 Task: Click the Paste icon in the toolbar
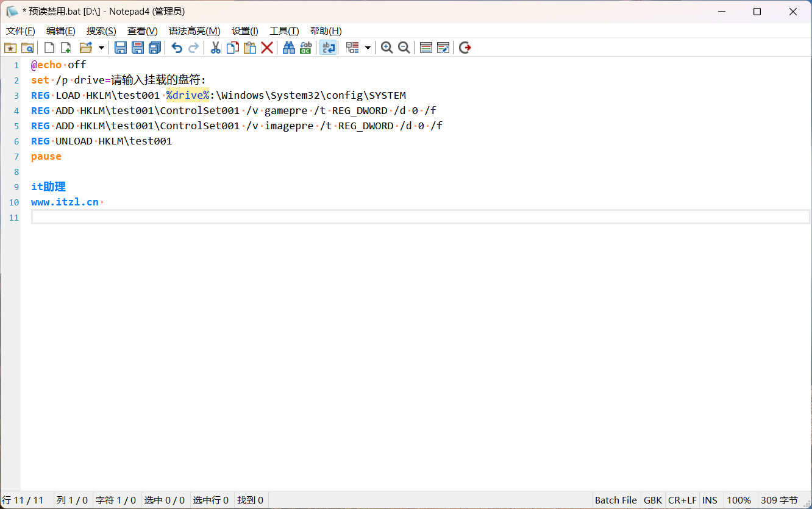tap(250, 47)
